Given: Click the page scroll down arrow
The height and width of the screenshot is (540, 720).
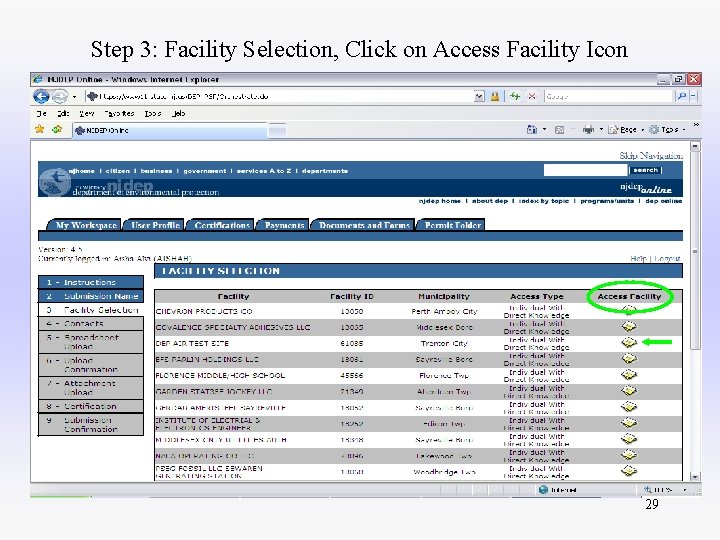Looking at the screenshot, I should click(x=695, y=477).
